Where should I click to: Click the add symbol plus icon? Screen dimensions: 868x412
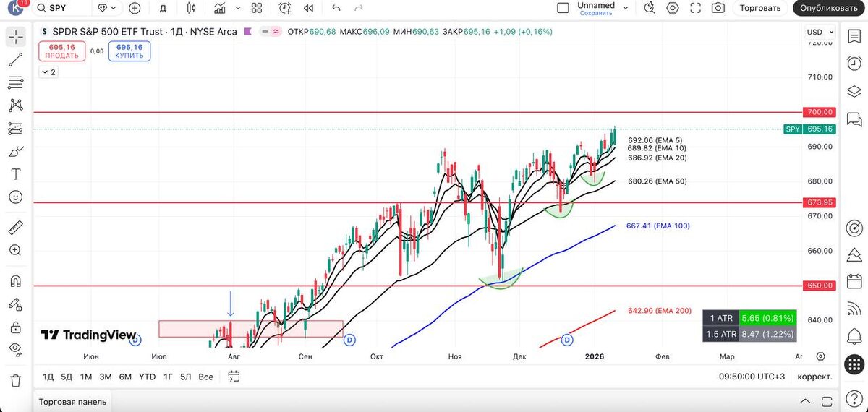tap(135, 8)
